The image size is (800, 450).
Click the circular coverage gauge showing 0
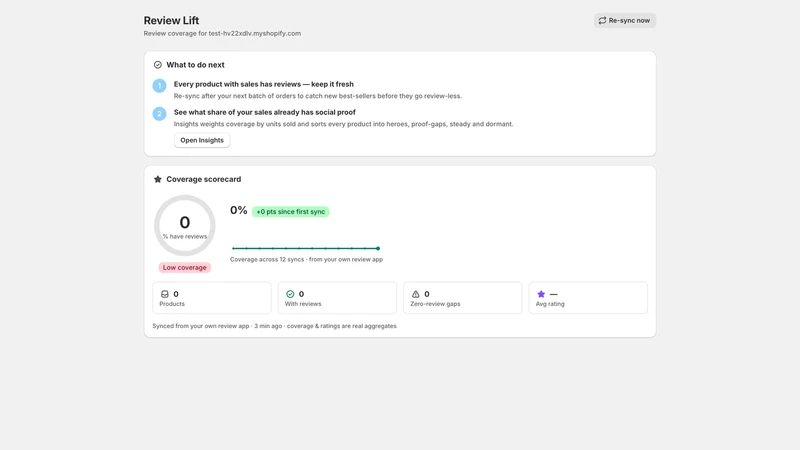[185, 226]
